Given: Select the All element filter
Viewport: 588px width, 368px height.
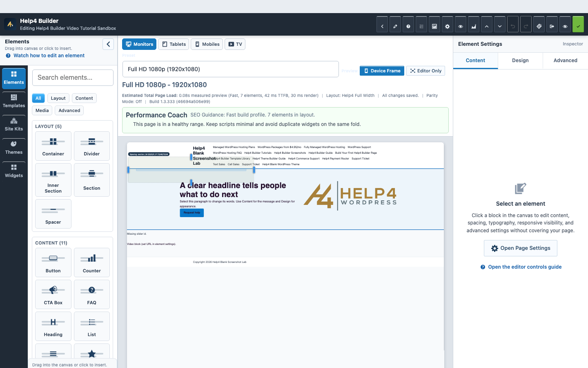Looking at the screenshot, I should [x=38, y=98].
